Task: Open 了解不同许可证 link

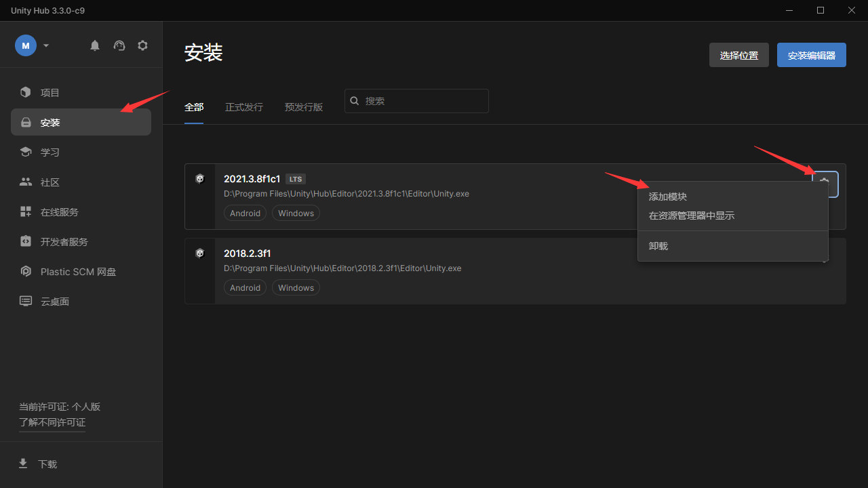Action: 52,423
